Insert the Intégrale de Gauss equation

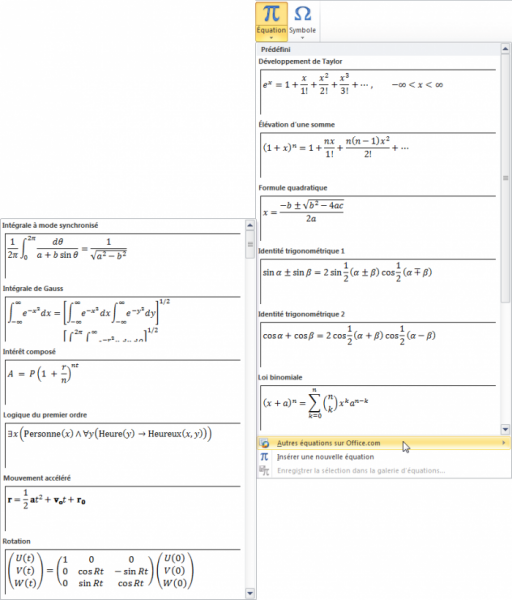123,319
